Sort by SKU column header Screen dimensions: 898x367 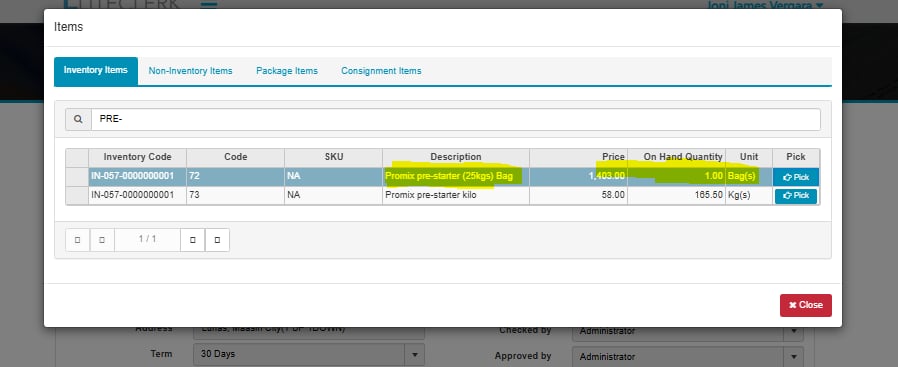tap(333, 157)
